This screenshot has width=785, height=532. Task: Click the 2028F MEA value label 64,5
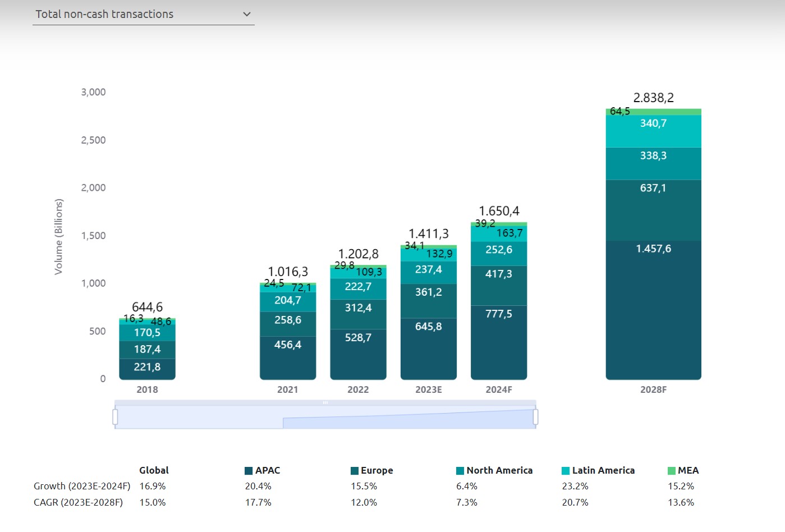[620, 111]
